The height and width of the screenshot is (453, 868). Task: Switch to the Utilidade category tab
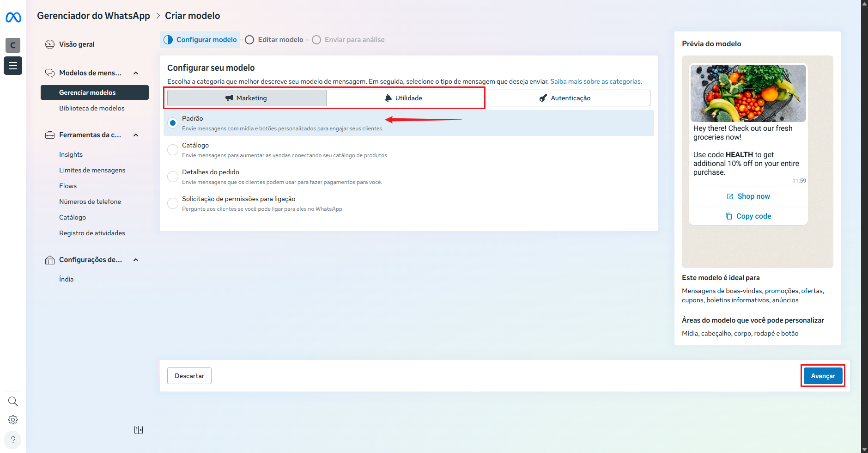point(404,98)
